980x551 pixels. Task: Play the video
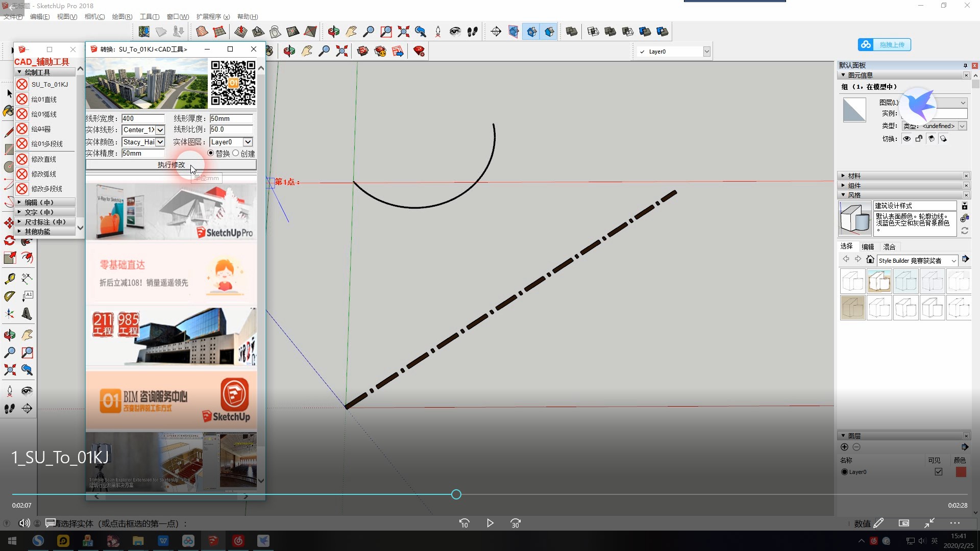tap(490, 523)
